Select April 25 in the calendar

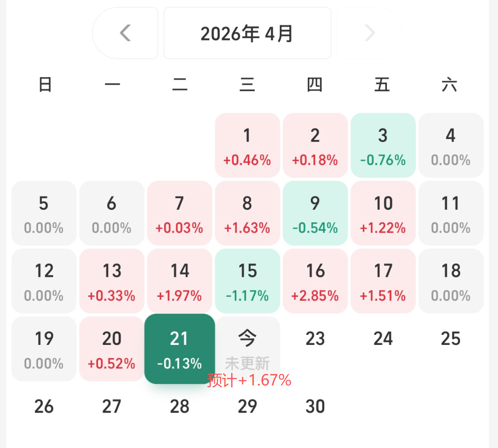point(451,339)
